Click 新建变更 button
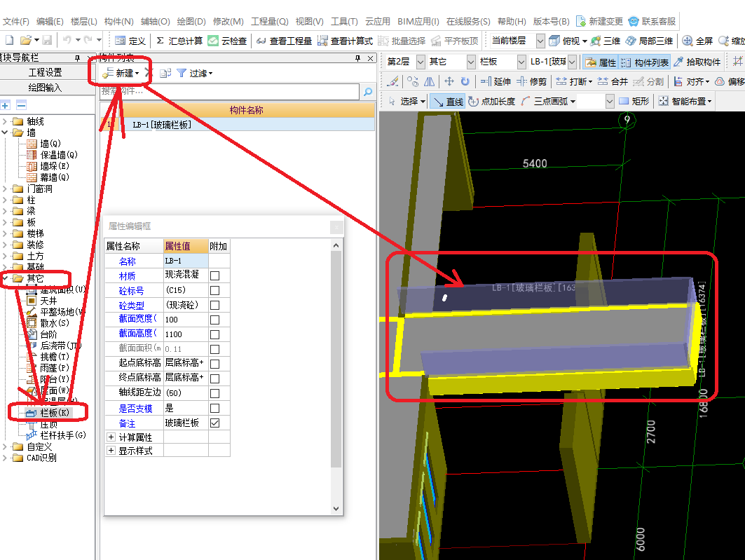 [600, 21]
